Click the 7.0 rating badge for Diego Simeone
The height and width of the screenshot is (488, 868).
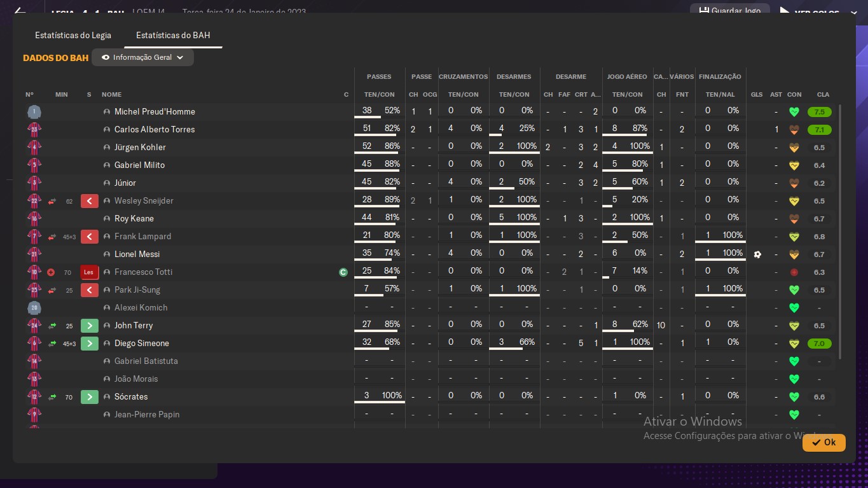pyautogui.click(x=820, y=344)
